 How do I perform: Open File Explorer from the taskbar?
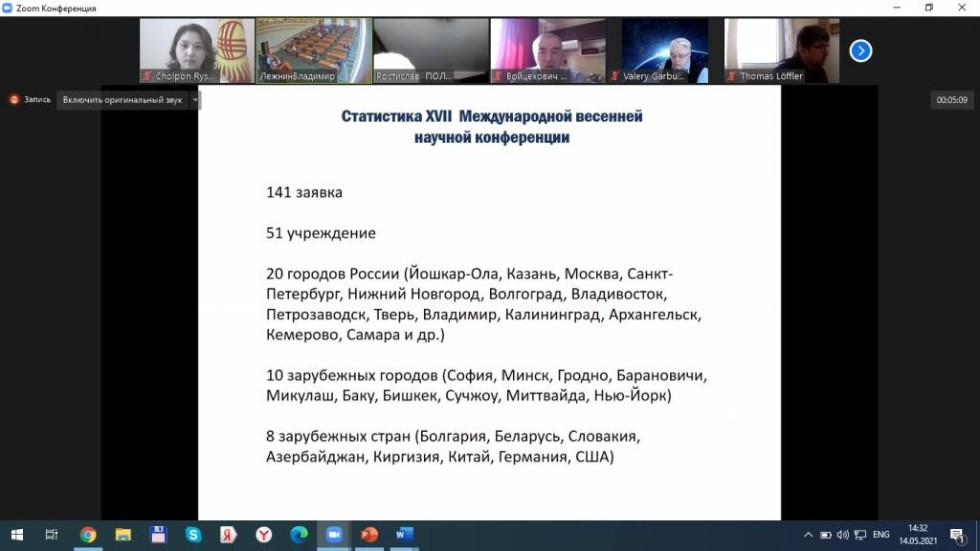123,535
